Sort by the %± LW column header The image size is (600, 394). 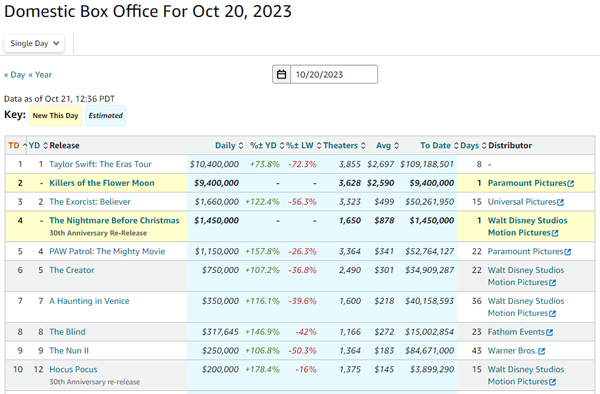[x=300, y=145]
